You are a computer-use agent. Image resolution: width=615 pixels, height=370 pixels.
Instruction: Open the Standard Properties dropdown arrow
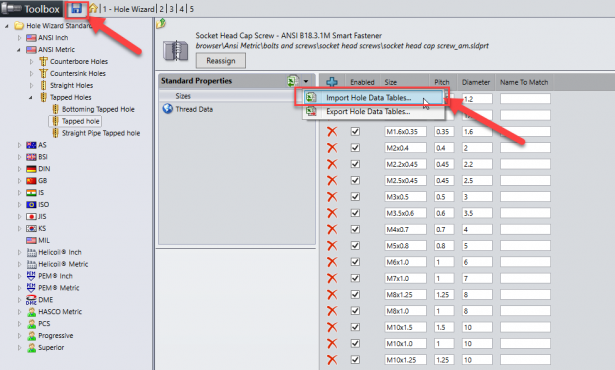coord(306,81)
